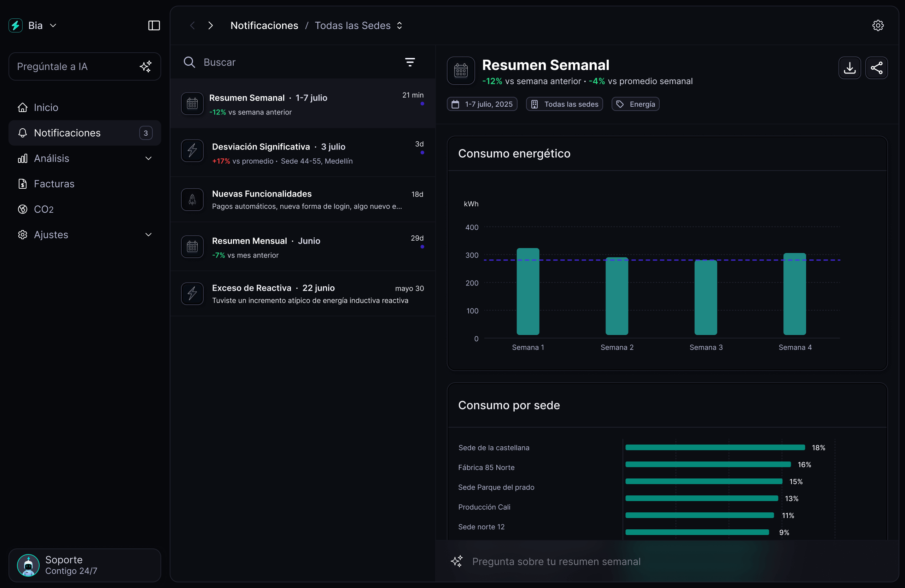Switch to the Notificaciones sidebar section

click(67, 133)
